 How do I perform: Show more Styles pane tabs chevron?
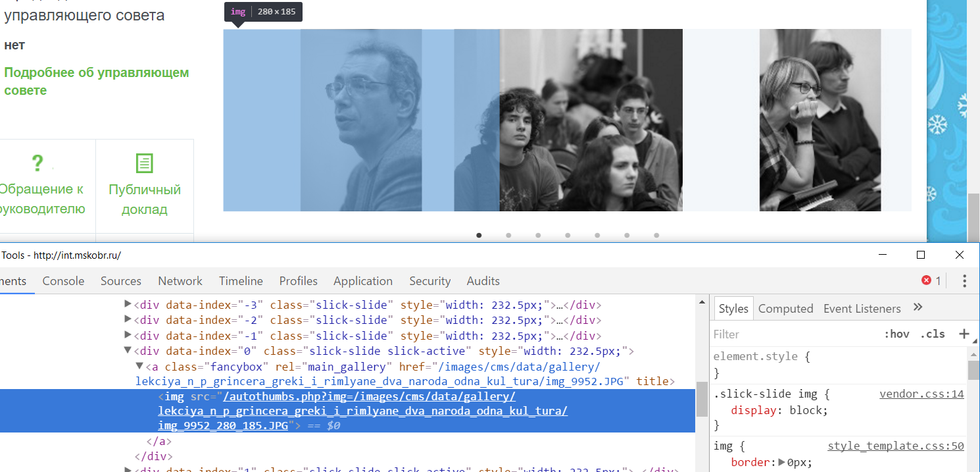[x=918, y=307]
